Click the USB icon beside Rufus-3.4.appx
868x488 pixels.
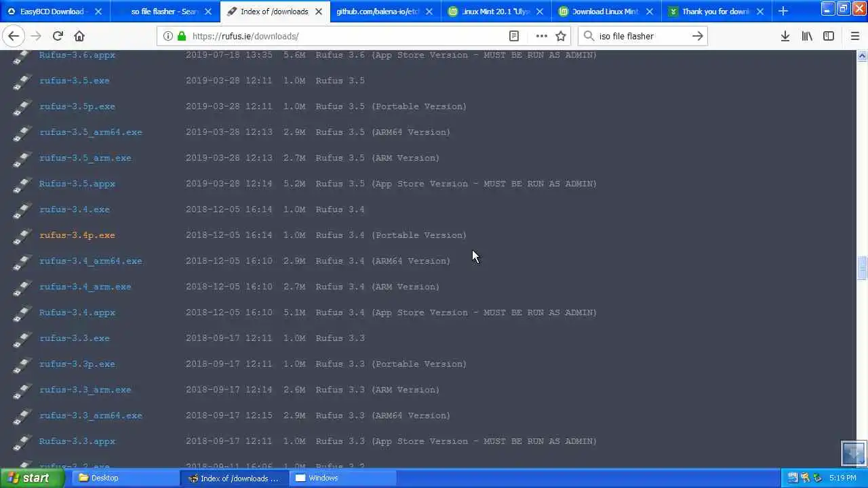[22, 314]
